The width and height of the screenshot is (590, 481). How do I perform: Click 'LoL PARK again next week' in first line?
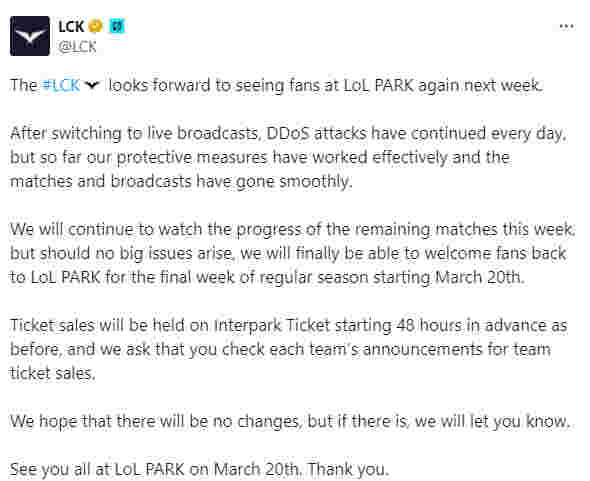coord(443,85)
